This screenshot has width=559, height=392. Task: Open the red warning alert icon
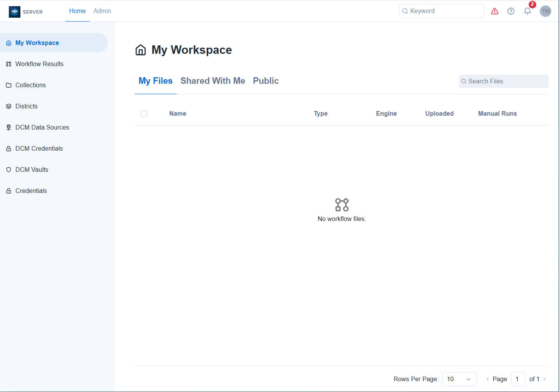pyautogui.click(x=495, y=11)
